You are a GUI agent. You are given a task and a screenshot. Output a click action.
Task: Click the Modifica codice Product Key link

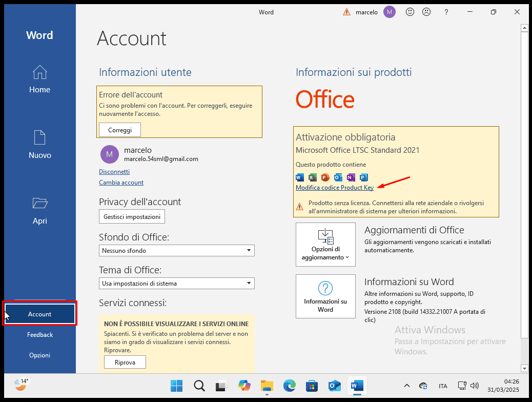(334, 188)
